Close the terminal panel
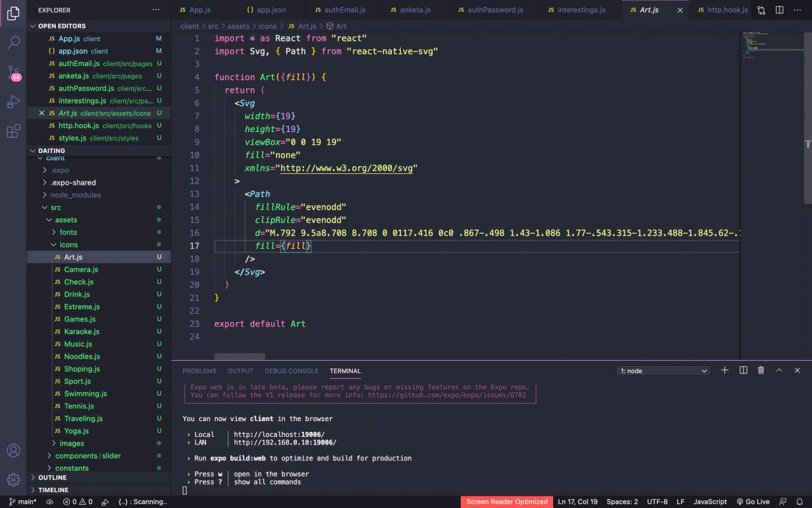 (x=797, y=370)
